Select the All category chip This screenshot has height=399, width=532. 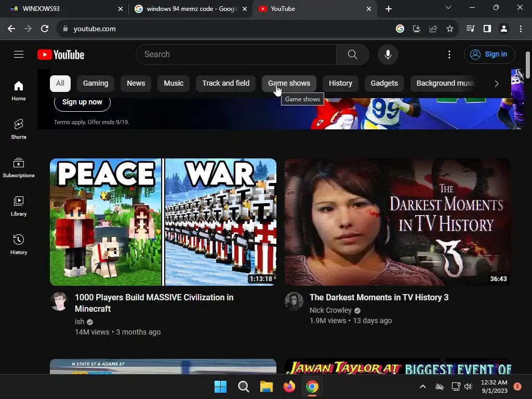(x=60, y=84)
